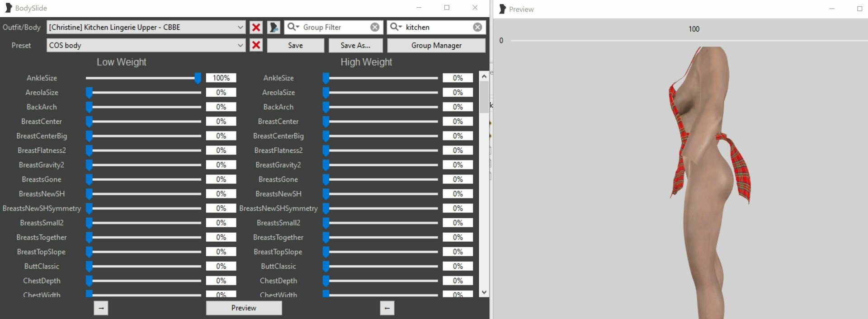Click High Weight BreastsSmall2 label
This screenshot has width=868, height=319.
tap(278, 223)
